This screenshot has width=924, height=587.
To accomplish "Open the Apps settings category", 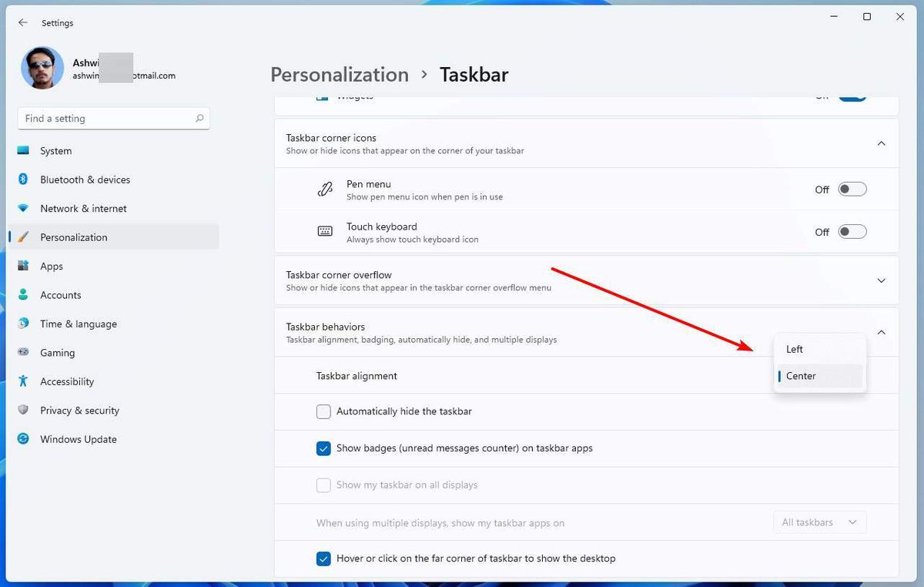I will (x=113, y=266).
